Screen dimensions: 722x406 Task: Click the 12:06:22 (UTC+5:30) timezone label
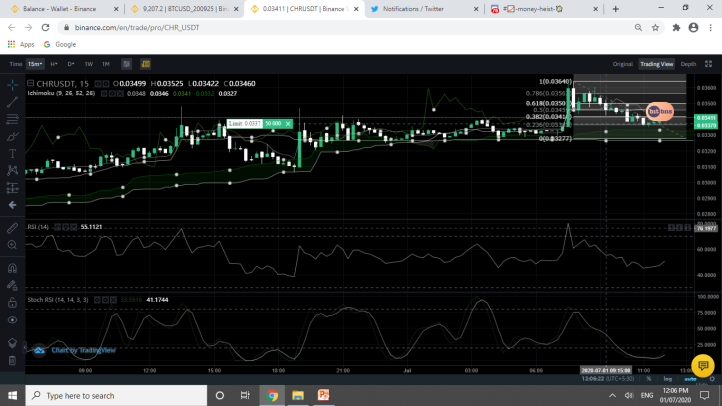(607, 379)
